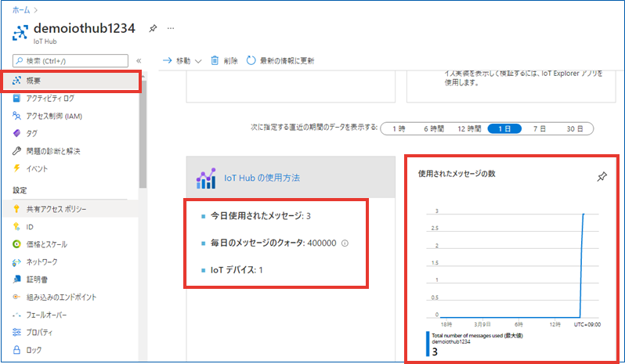This screenshot has width=625, height=364.
Task: Click the イベント lightning icon
Action: point(16,168)
